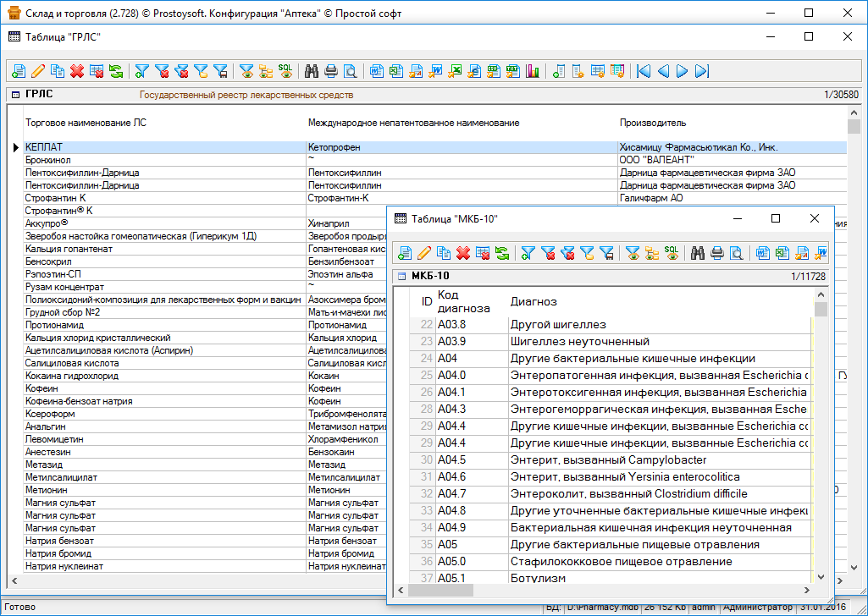868x616 pixels.
Task: Jump to the first record in ГРЛС
Action: point(644,71)
